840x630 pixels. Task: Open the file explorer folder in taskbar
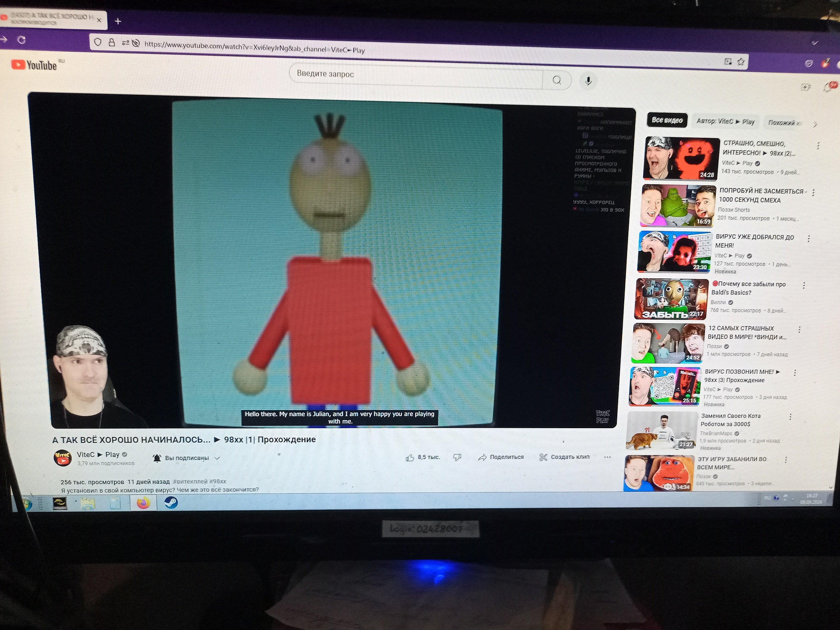tap(88, 504)
